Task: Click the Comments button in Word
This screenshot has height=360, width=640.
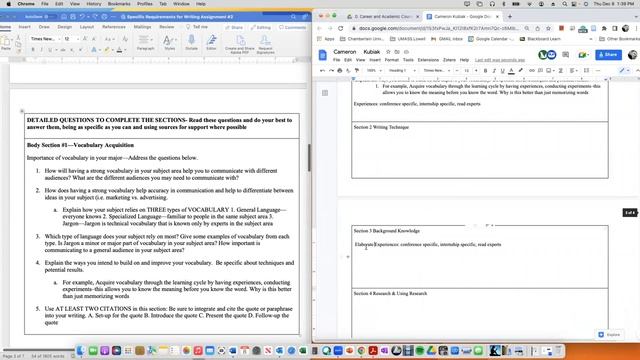Action: tap(292, 27)
